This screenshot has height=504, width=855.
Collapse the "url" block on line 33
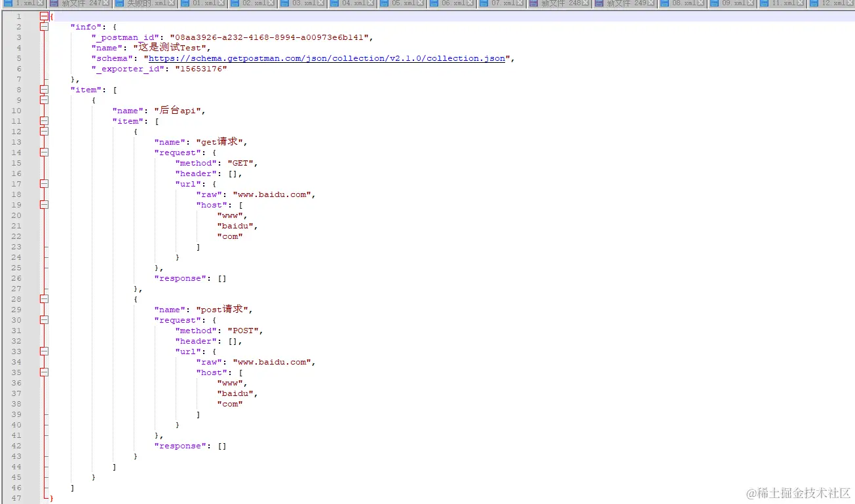point(44,351)
